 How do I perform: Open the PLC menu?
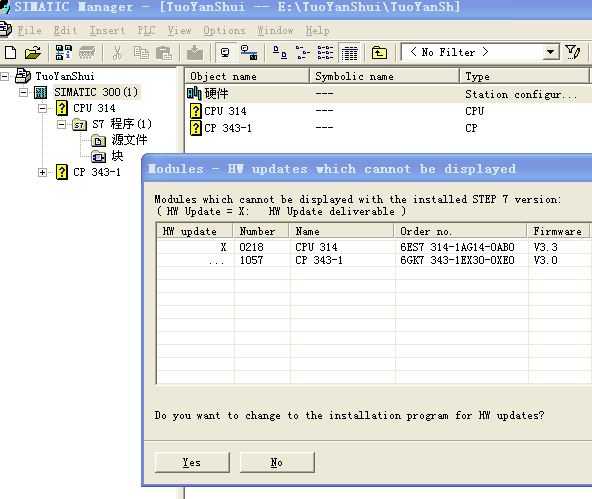(x=146, y=30)
